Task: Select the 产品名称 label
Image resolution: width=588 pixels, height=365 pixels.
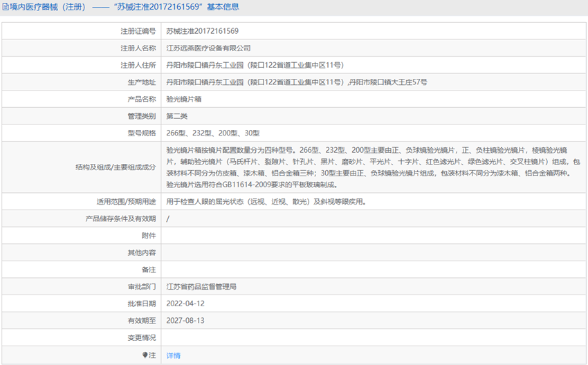Action: coord(141,99)
